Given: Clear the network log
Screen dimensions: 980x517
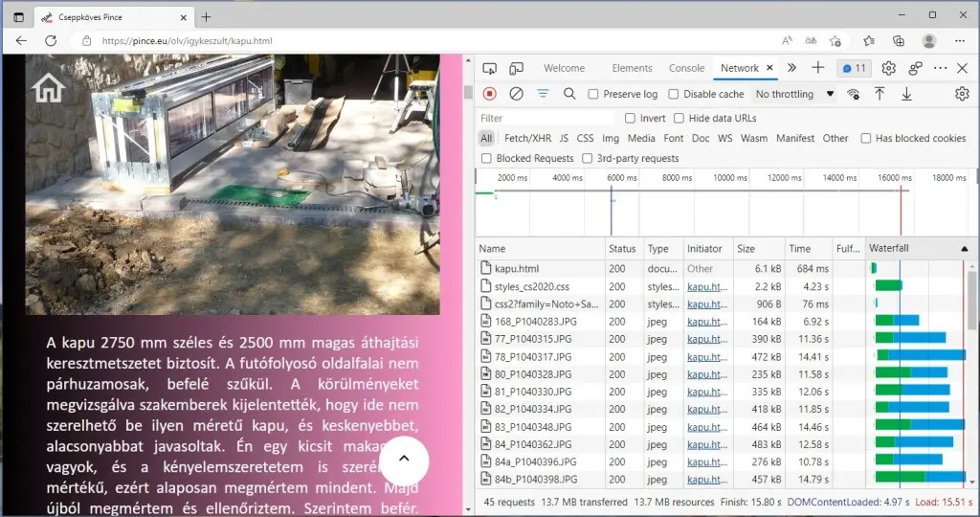Looking at the screenshot, I should click(516, 94).
